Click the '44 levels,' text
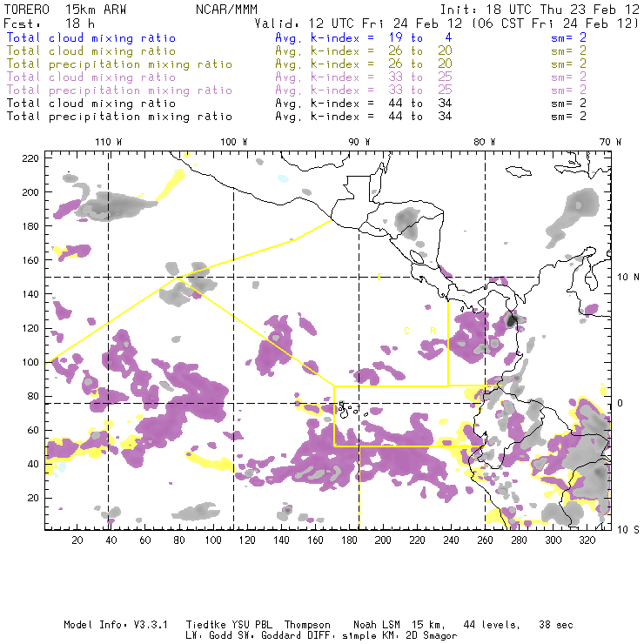 (x=492, y=625)
